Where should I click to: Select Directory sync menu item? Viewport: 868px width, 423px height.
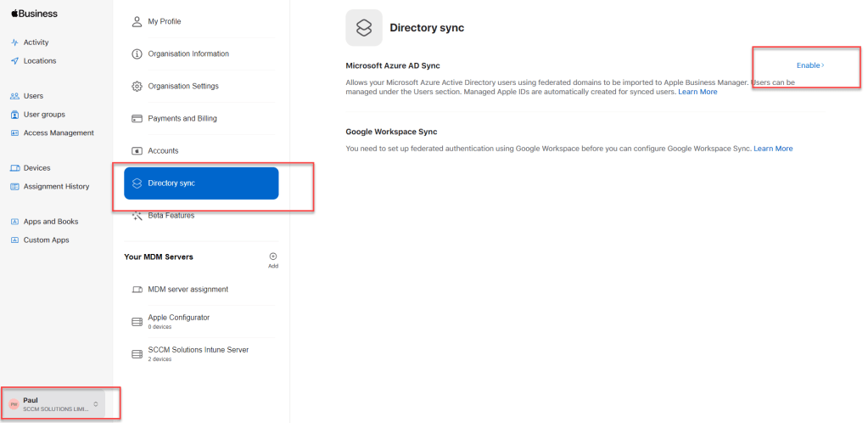tap(201, 183)
